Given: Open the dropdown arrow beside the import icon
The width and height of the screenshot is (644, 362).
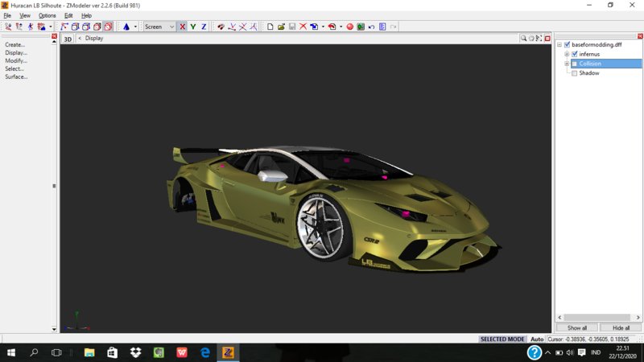Looking at the screenshot, I should [323, 27].
